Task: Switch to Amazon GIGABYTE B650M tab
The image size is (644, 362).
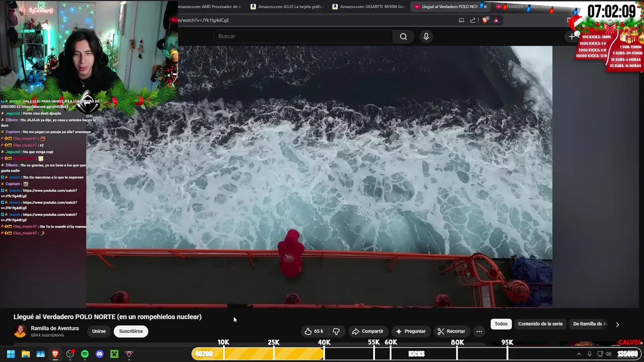Action: click(369, 7)
